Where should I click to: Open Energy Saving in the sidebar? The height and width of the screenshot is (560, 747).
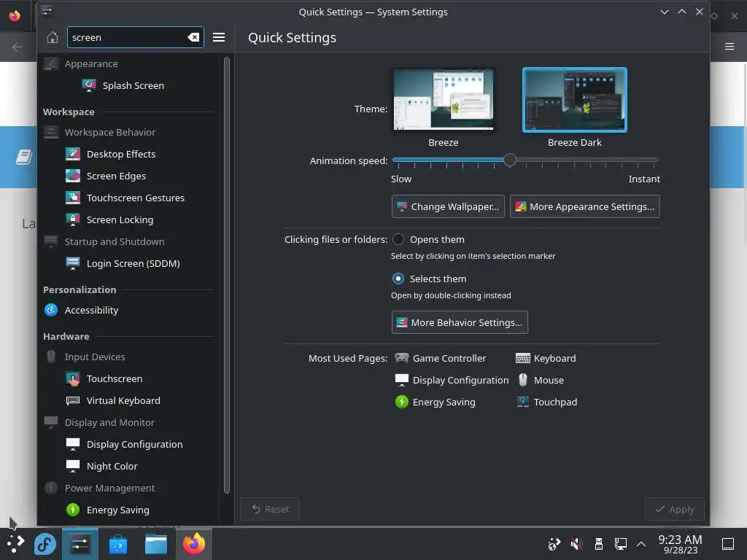pyautogui.click(x=127, y=510)
